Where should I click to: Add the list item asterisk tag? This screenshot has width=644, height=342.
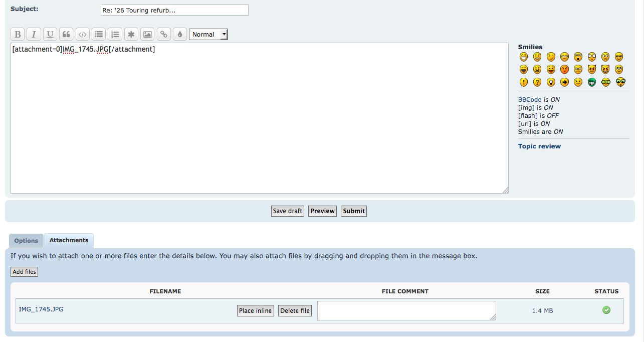pyautogui.click(x=131, y=34)
